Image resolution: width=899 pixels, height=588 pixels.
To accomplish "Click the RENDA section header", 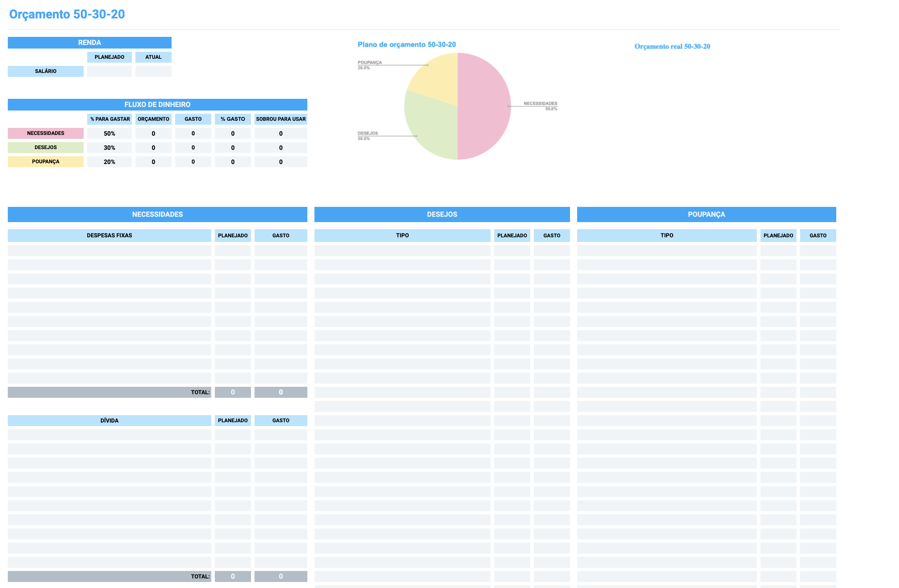I will coord(90,43).
